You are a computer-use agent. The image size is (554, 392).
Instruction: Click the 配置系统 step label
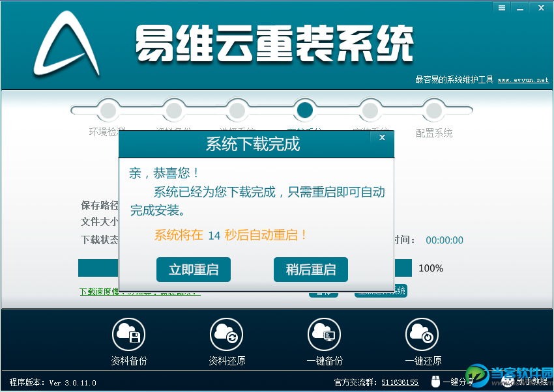coord(434,133)
